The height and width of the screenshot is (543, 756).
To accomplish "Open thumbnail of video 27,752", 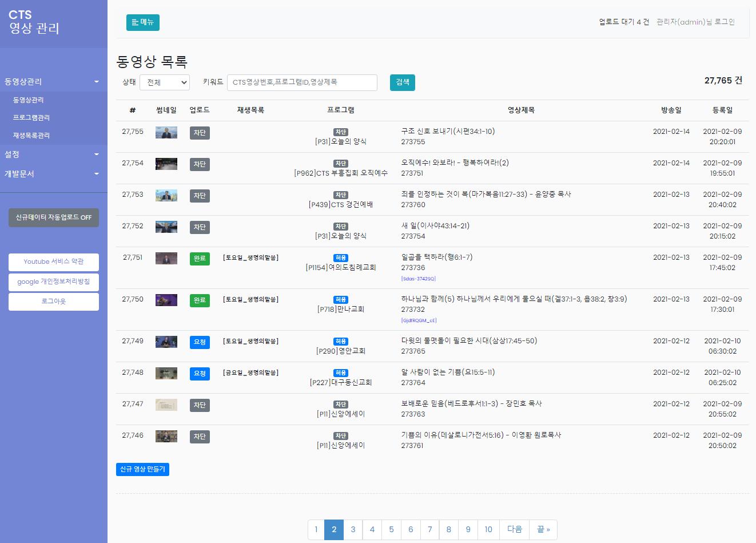I will tap(166, 227).
